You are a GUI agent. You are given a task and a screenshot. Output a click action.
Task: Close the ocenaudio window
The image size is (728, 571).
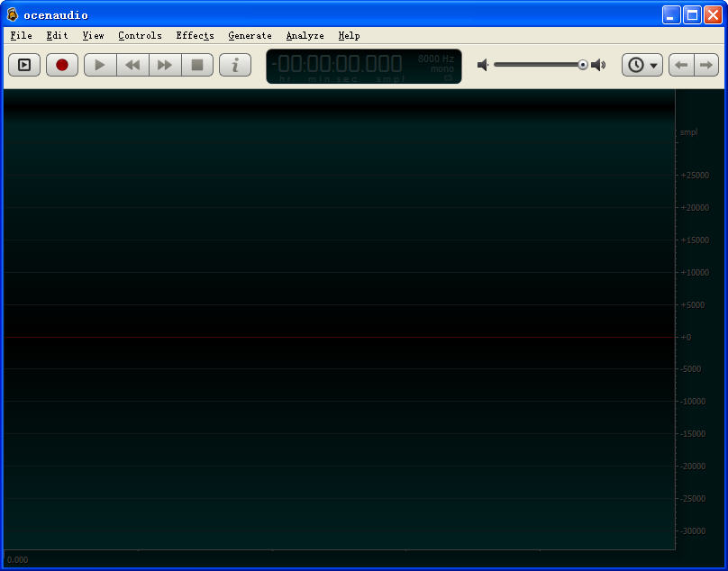[x=713, y=15]
